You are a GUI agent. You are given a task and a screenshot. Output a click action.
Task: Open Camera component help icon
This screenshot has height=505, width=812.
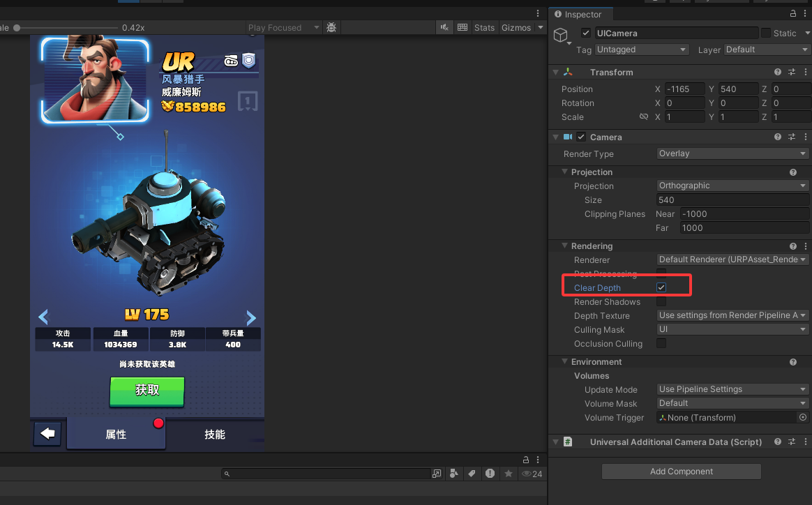click(777, 137)
